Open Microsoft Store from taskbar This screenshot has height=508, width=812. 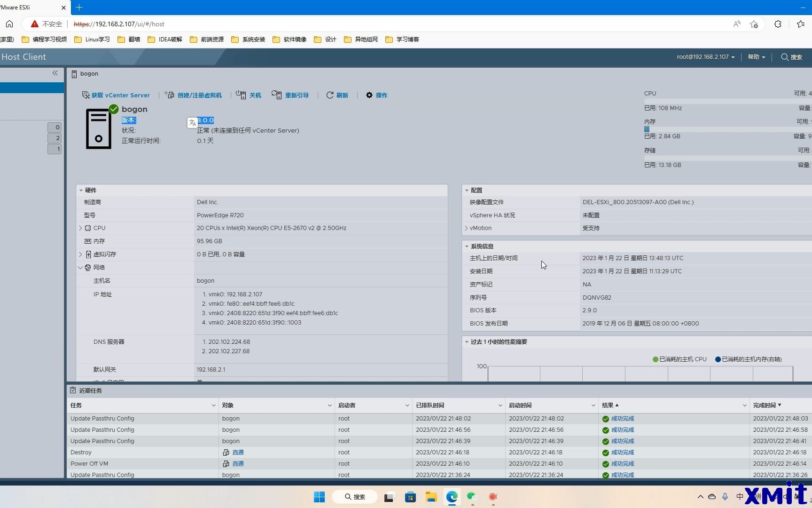pos(410,497)
